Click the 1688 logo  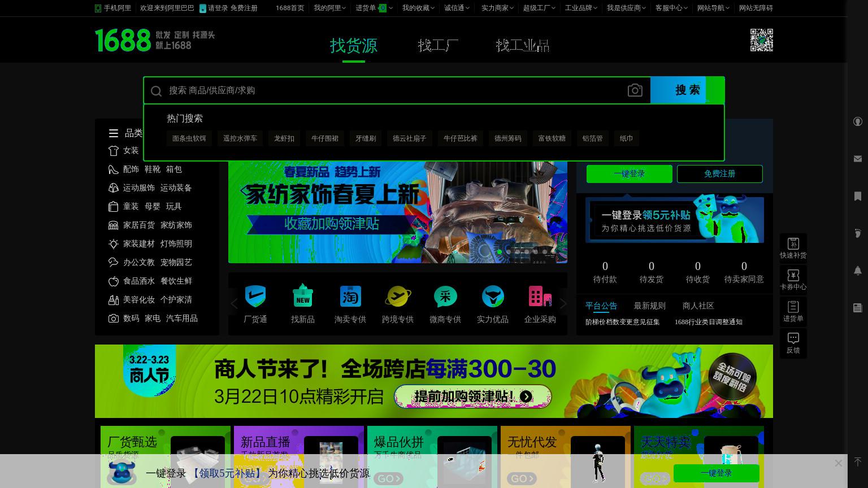point(123,41)
